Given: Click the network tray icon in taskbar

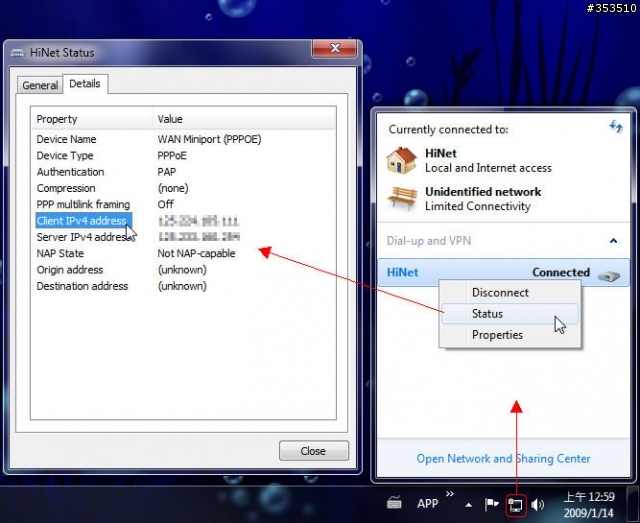Looking at the screenshot, I should click(x=516, y=505).
